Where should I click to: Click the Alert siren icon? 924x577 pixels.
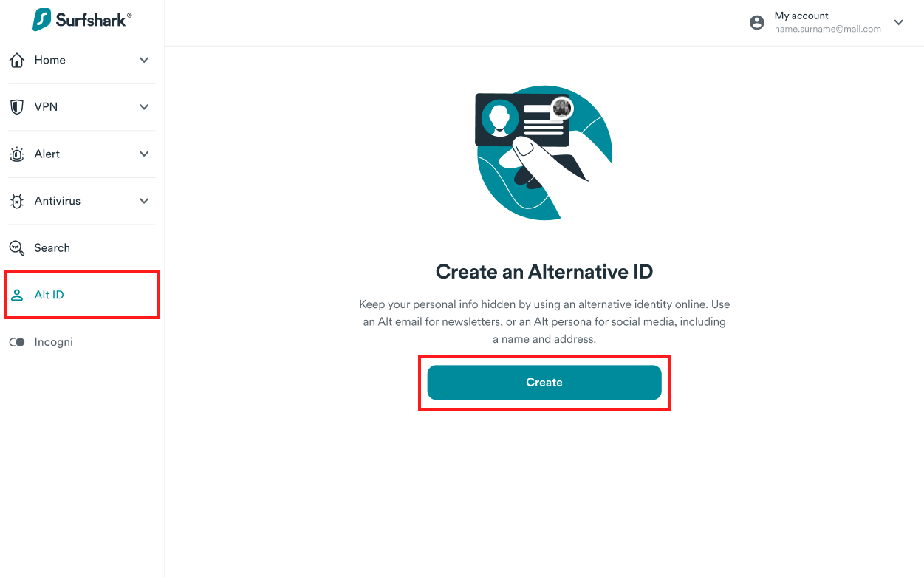pos(16,154)
